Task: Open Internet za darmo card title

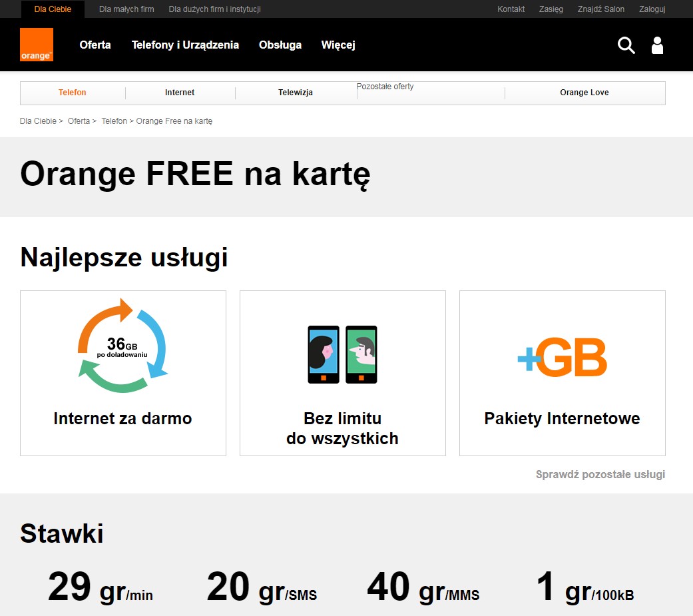Action: [x=123, y=418]
